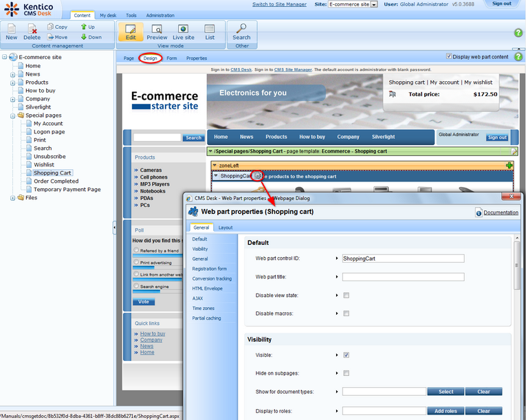Select the Link from another web poll option
Image resolution: width=526 pixels, height=420 pixels.
(136, 274)
